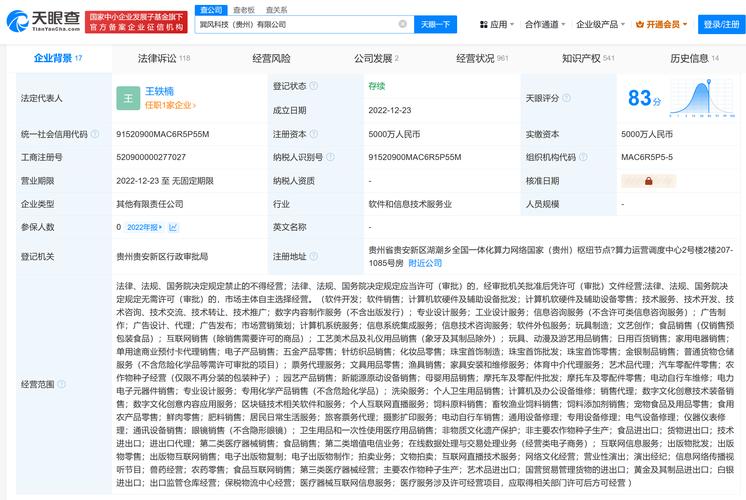This screenshot has width=746, height=500.
Task: Switch to the 知识产权 tab
Action: click(588, 58)
